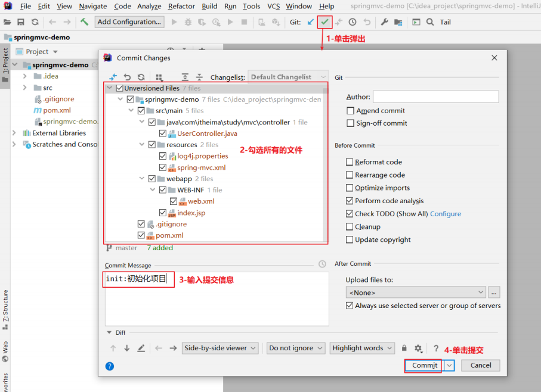The width and height of the screenshot is (541, 392).
Task: Open the Navigate menu
Action: point(93,6)
